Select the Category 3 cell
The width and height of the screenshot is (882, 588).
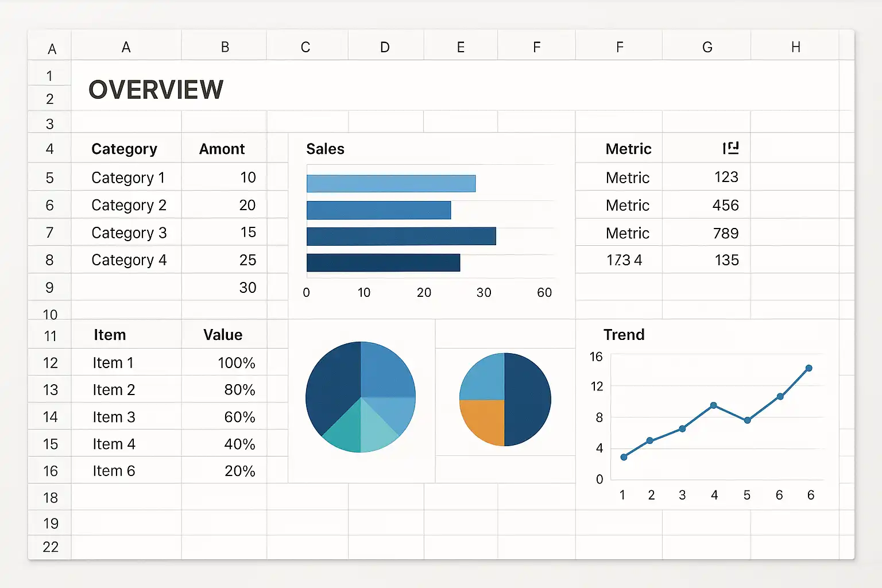tap(129, 233)
